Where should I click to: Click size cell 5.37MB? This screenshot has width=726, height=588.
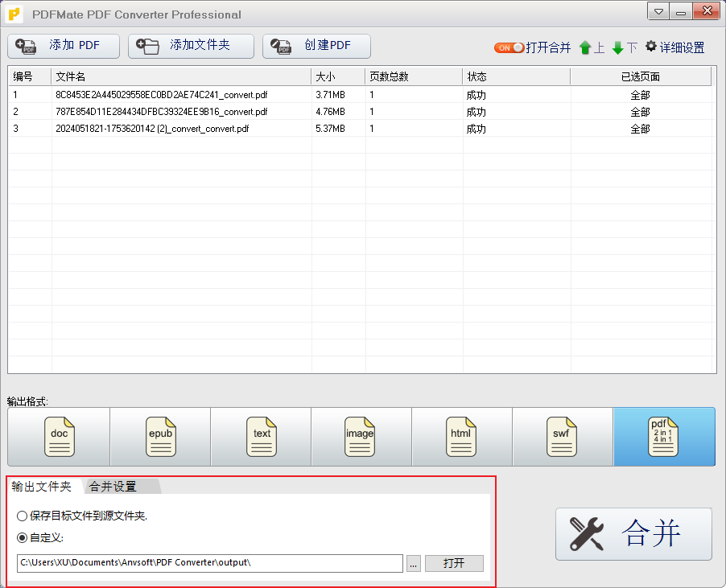point(330,129)
